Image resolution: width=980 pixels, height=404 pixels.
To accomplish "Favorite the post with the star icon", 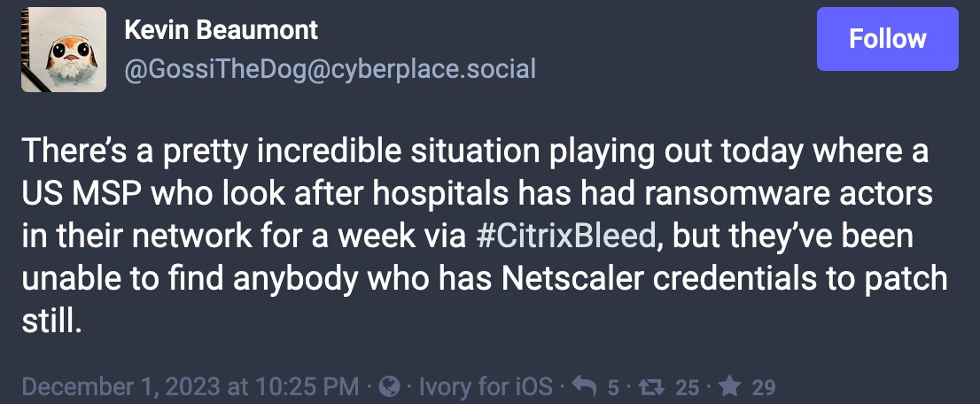I will click(x=731, y=387).
